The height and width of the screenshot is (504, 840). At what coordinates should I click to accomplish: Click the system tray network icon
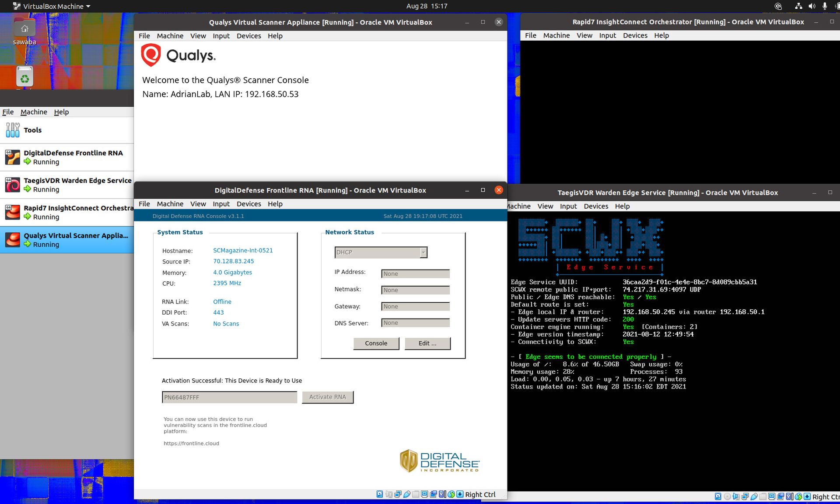click(799, 6)
